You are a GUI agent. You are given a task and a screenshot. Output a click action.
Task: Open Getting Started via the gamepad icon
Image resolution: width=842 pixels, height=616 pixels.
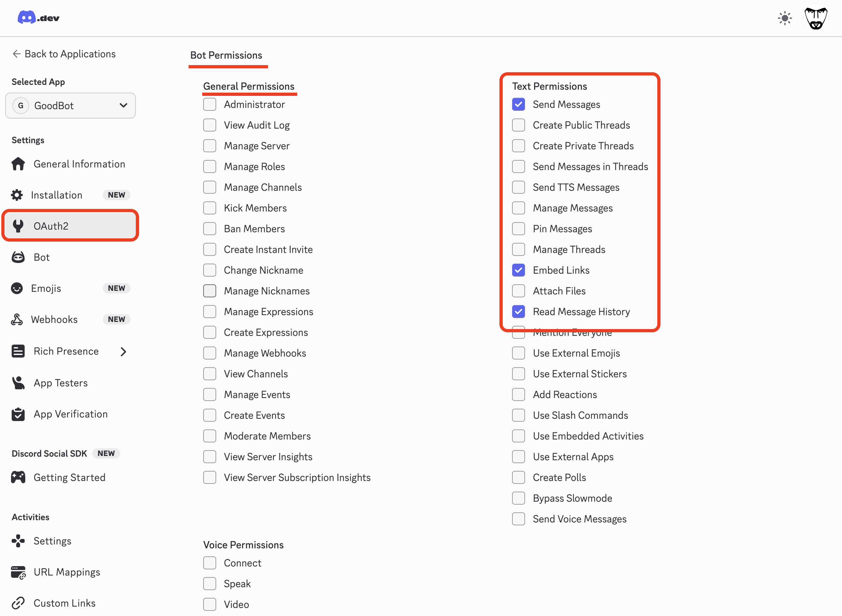(x=18, y=477)
